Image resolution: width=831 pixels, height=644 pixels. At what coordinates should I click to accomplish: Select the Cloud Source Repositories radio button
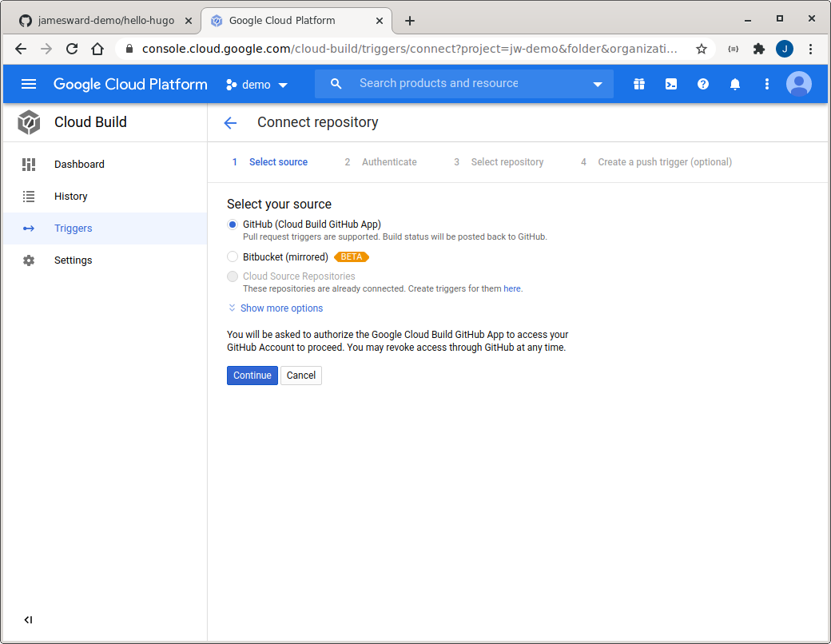(x=233, y=276)
